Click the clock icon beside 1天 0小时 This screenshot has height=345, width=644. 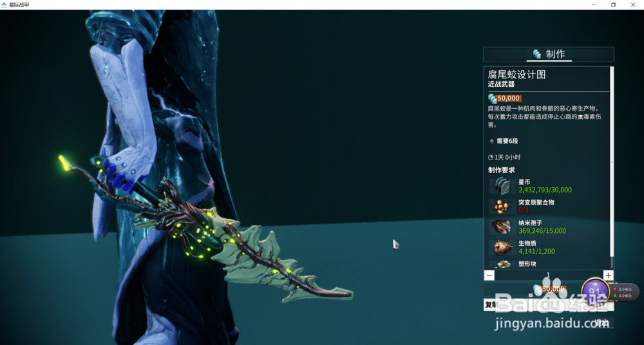491,157
